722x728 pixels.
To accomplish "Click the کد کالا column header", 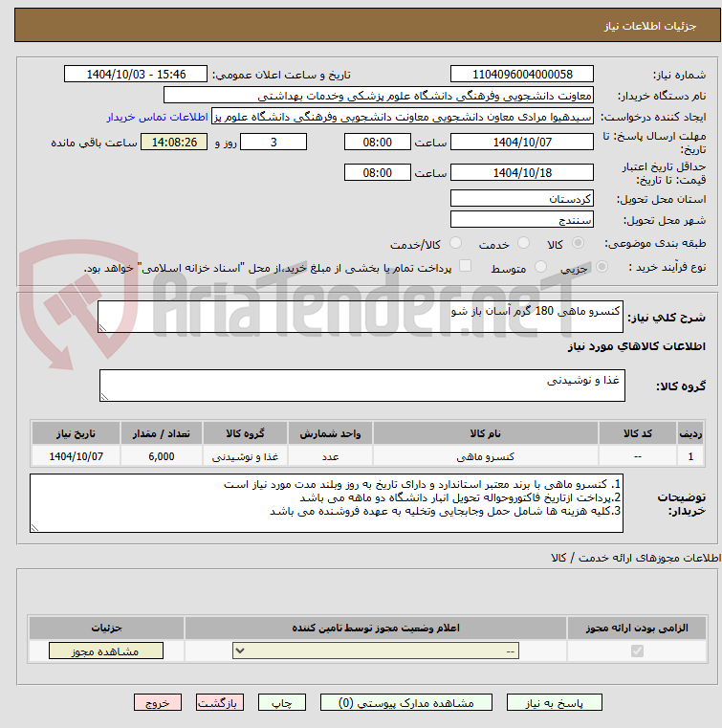I will pos(638,433).
